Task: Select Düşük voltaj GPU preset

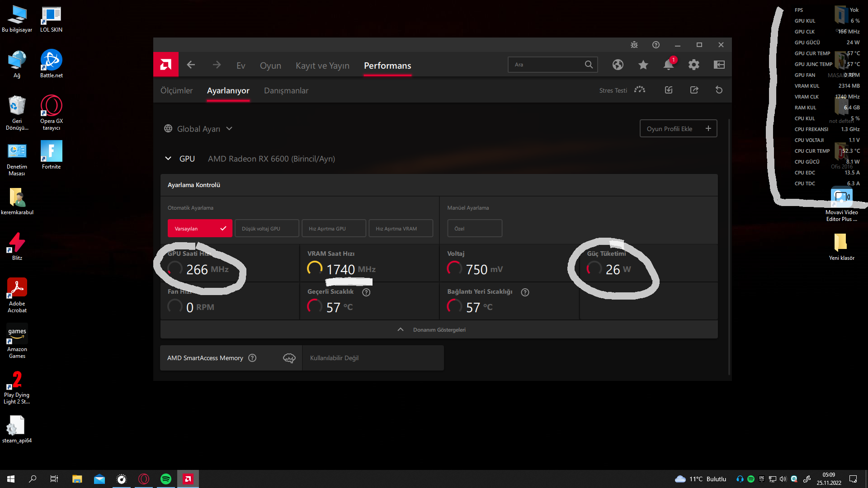Action: 267,229
